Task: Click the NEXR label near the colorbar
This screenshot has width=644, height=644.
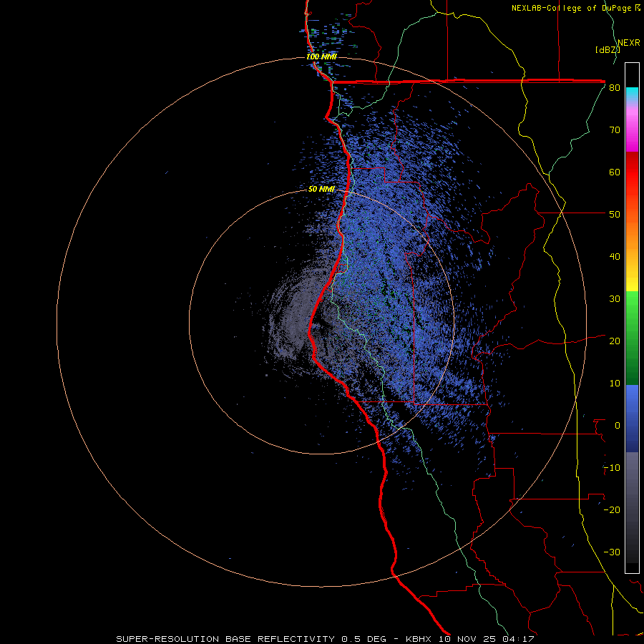Action: pos(629,43)
